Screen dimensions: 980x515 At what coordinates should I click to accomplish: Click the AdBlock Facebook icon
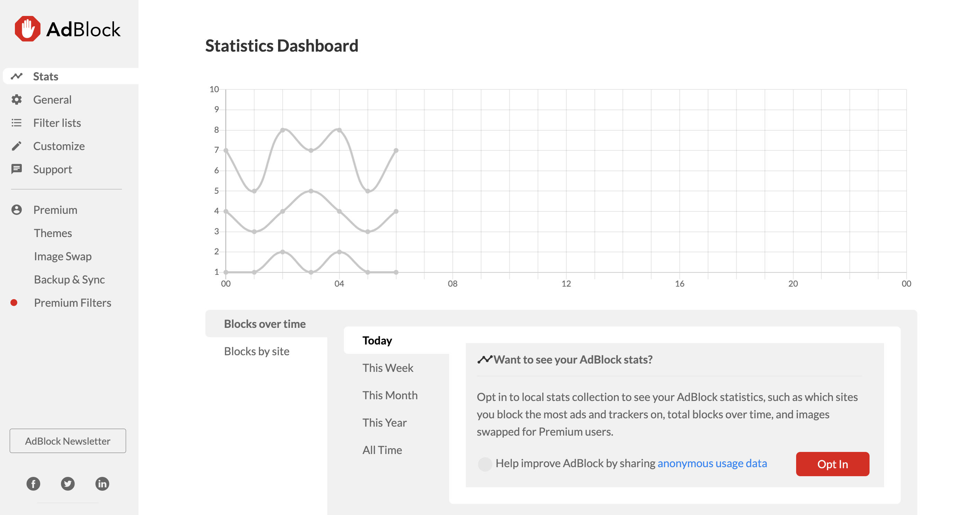point(33,483)
